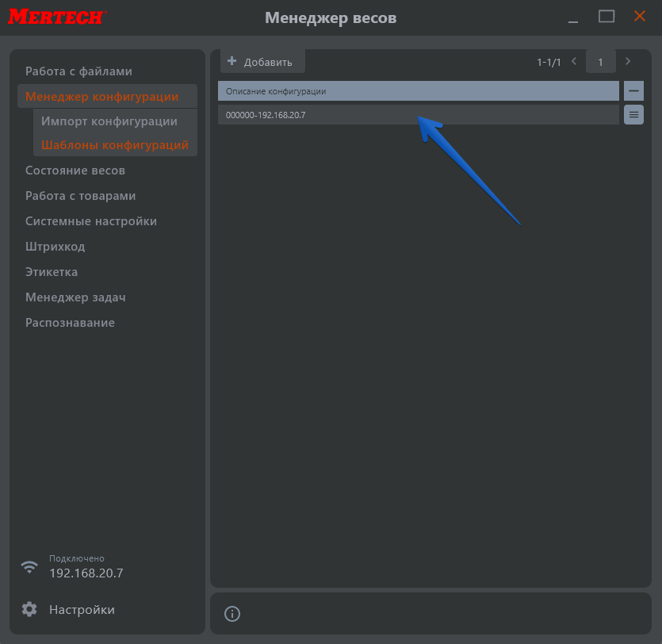Open hamburger menu for 000000-192.168.20.7 row
Image resolution: width=662 pixels, height=644 pixels.
[x=633, y=115]
